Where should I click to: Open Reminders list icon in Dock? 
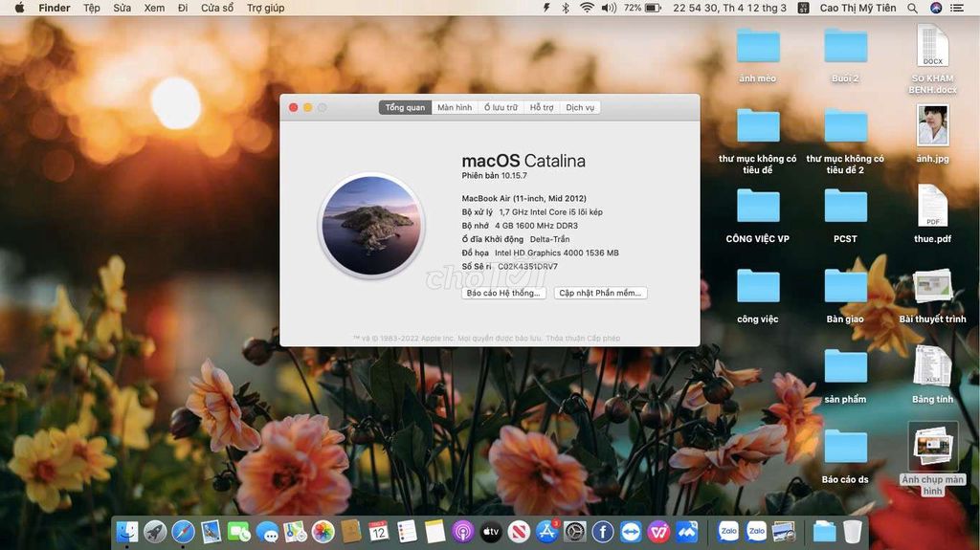pos(407,532)
